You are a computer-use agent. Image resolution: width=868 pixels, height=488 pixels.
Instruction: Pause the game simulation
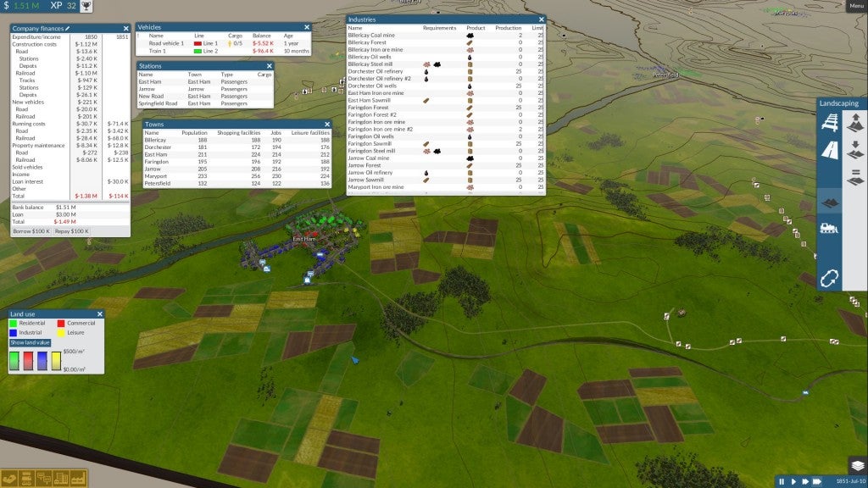pos(782,481)
